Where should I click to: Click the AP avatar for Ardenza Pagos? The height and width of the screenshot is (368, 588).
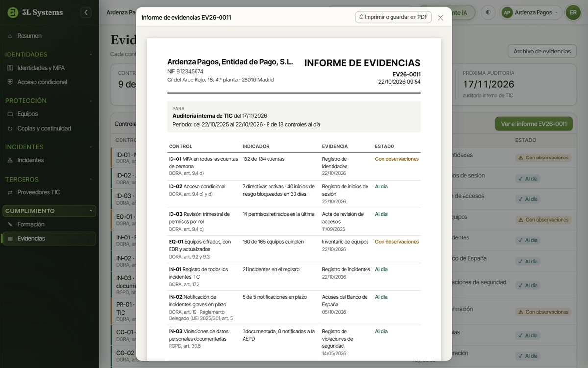(507, 12)
